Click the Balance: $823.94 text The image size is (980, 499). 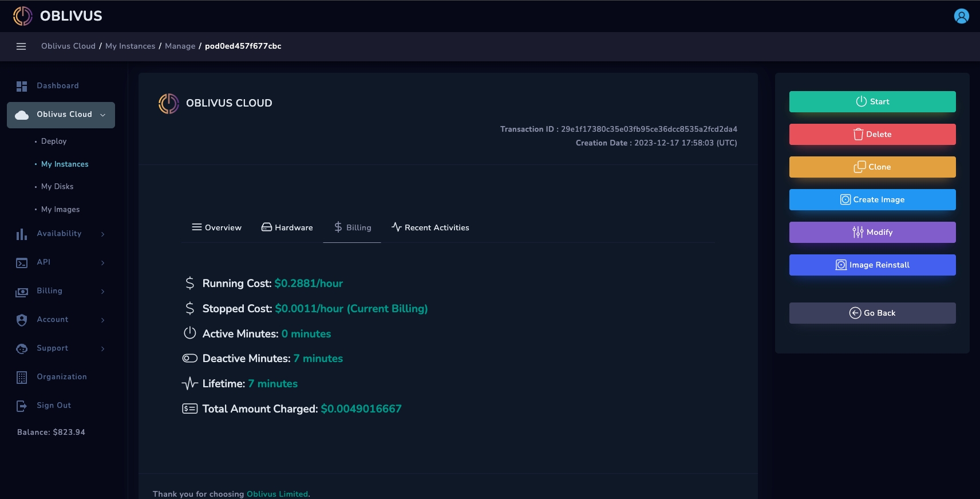pyautogui.click(x=51, y=433)
